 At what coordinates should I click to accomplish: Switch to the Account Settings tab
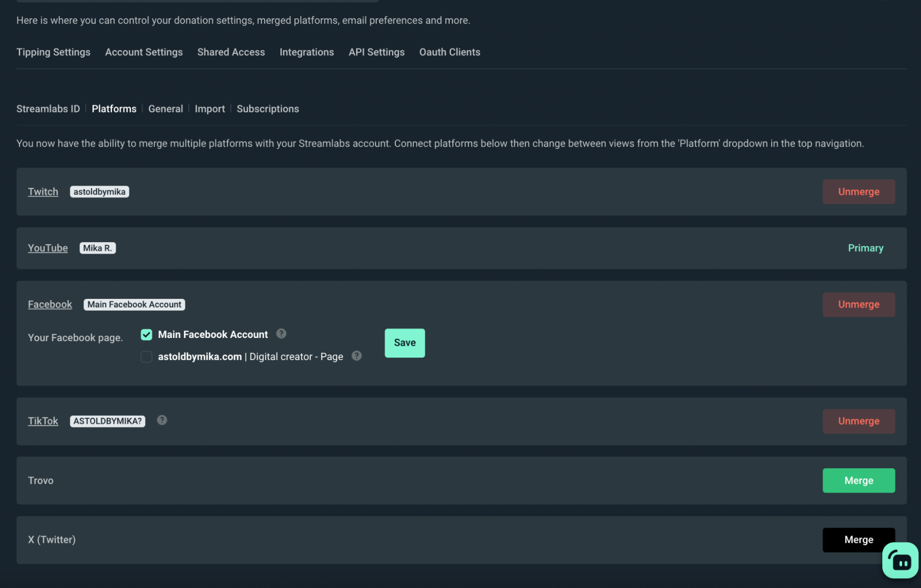143,52
